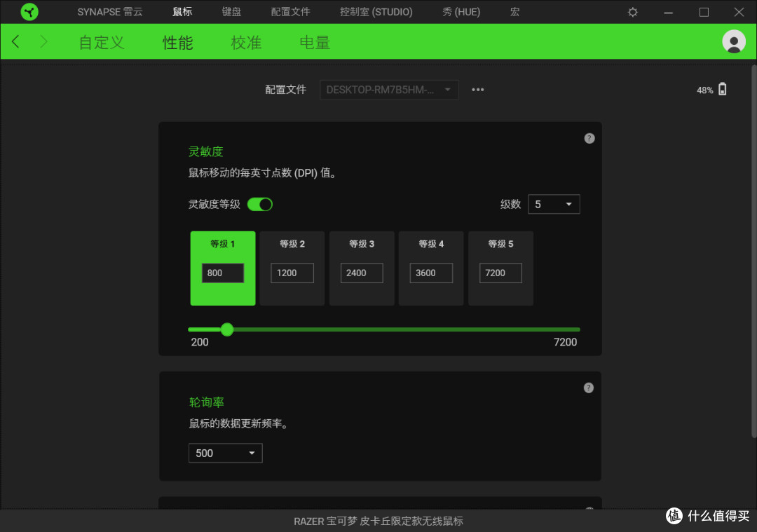757x532 pixels.
Task: Select the 等级 3 stage card
Action: [x=362, y=268]
